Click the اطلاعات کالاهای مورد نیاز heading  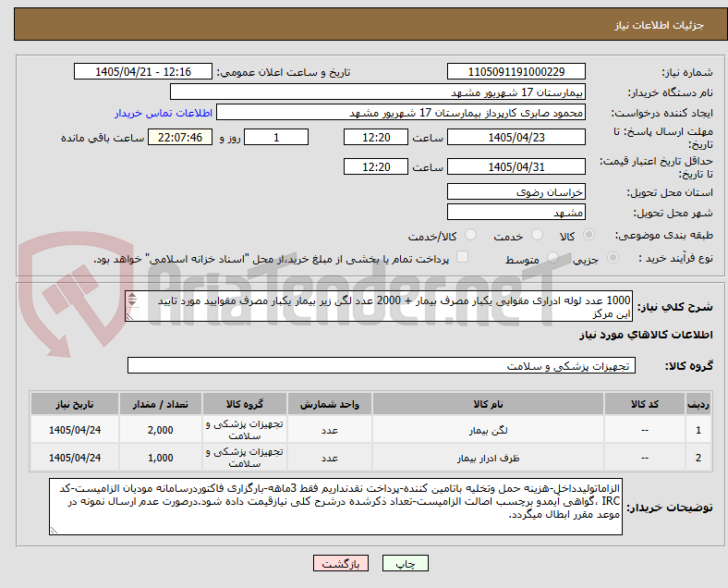pos(646,335)
